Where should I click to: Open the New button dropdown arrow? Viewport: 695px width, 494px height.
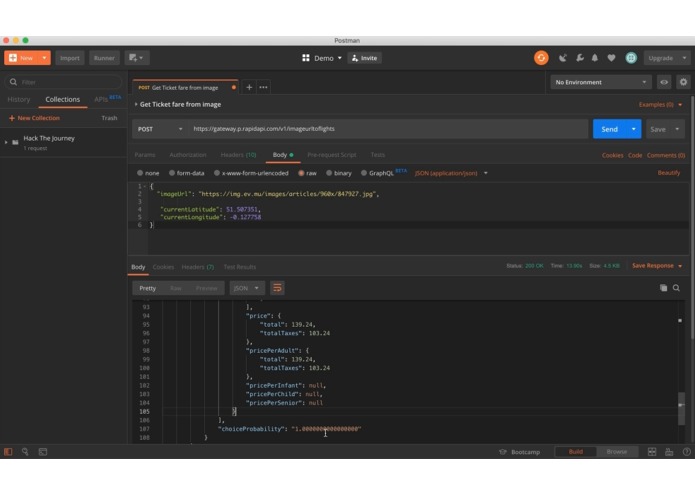(x=44, y=58)
